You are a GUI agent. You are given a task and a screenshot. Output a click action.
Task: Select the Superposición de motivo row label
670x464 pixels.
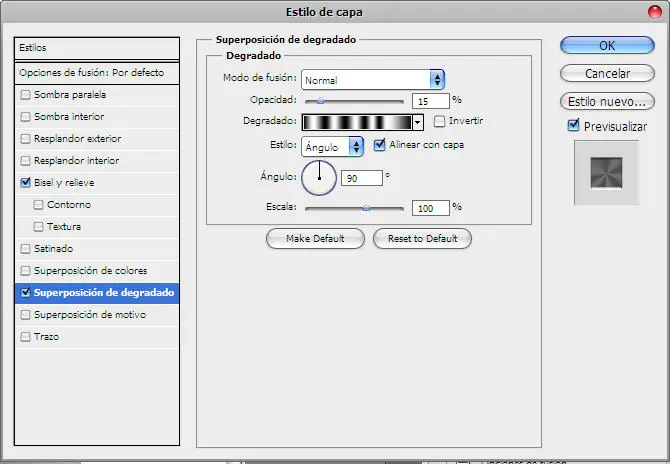tap(90, 314)
